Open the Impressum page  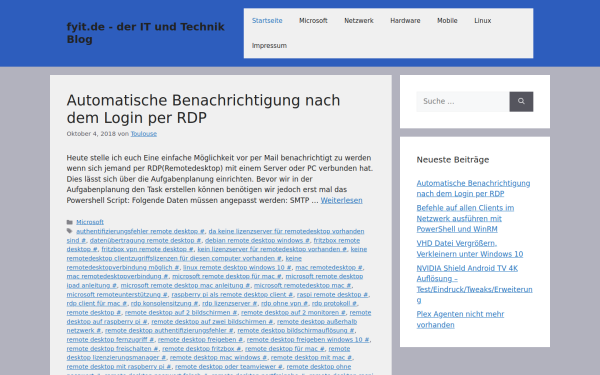[x=269, y=46]
